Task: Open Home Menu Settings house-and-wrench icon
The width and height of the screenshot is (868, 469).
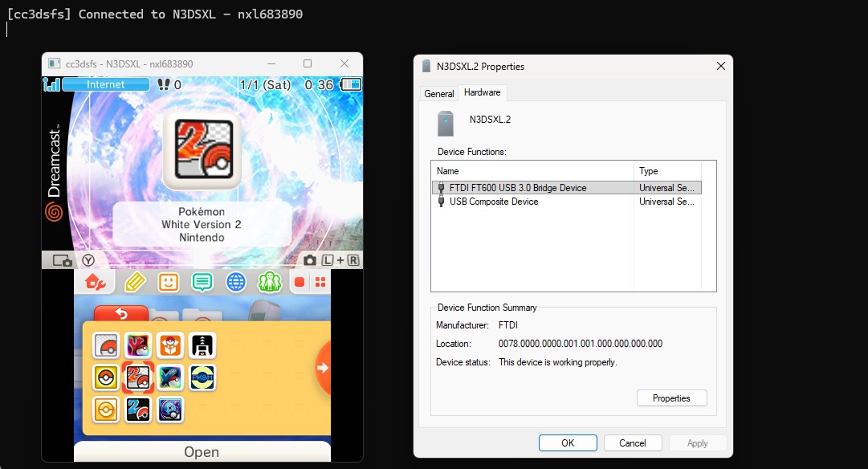Action: (96, 283)
